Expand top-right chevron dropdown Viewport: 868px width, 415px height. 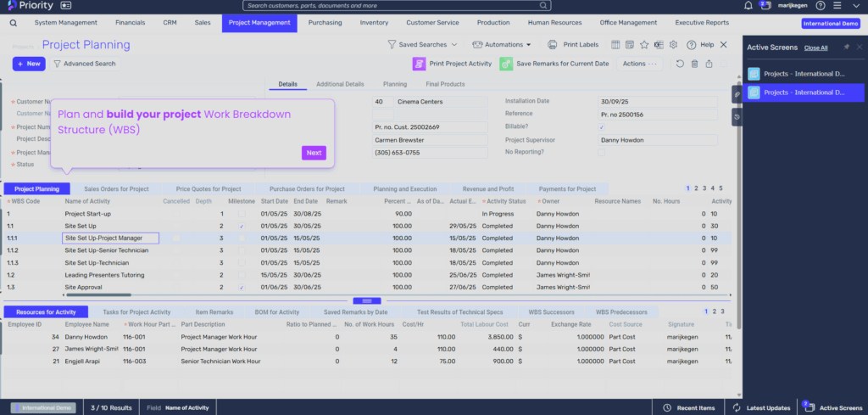855,6
